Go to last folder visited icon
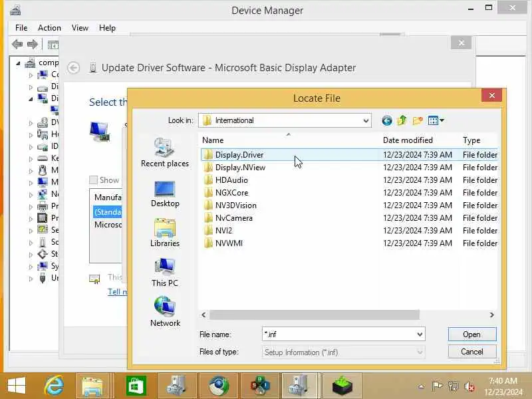Screen dimensions: 532x399 pyautogui.click(x=387, y=120)
